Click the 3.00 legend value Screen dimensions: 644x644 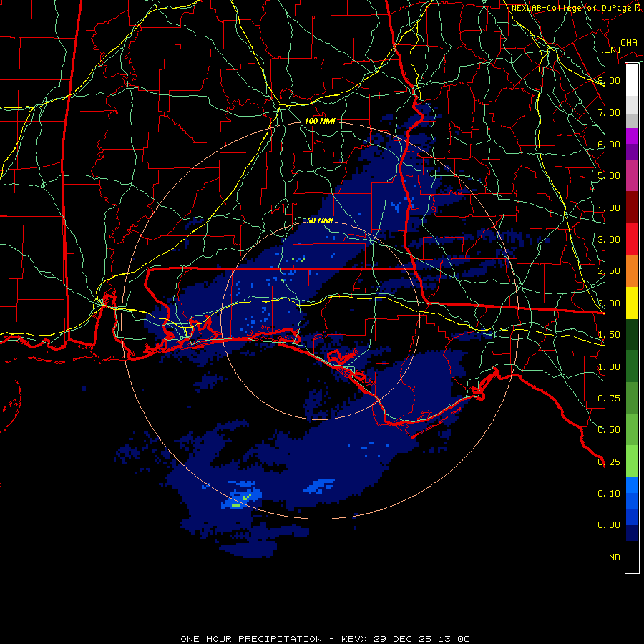pyautogui.click(x=609, y=240)
